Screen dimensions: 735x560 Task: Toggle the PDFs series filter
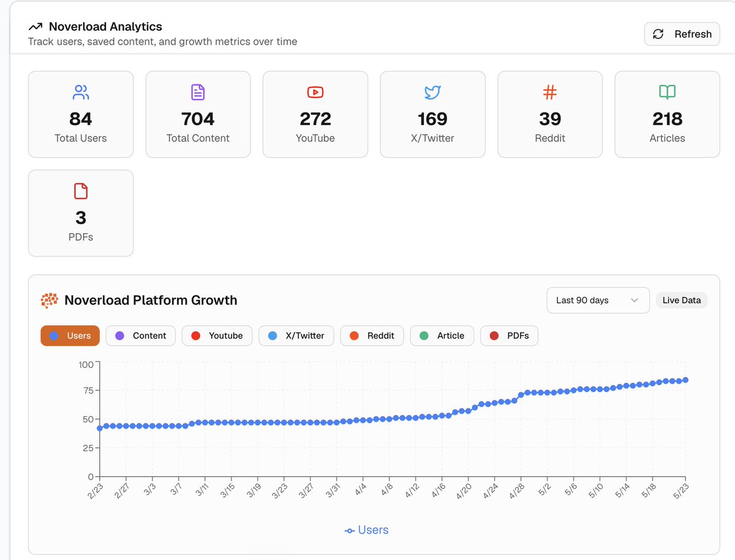pyautogui.click(x=509, y=335)
